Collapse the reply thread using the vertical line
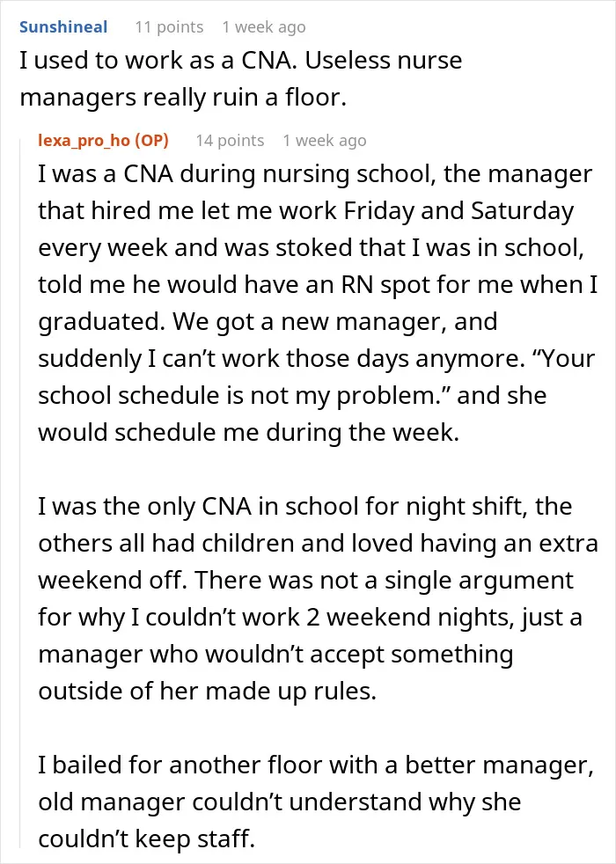Screen dimensions: 616x864 point(21,490)
